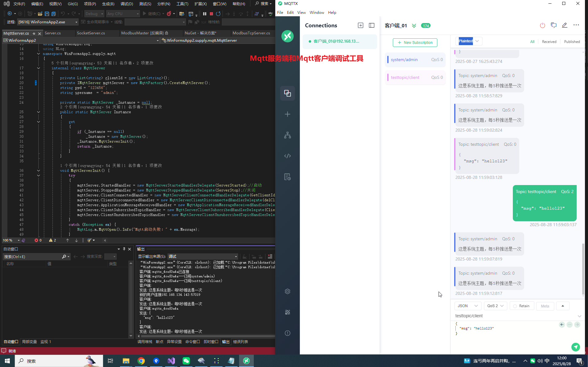Switch to 错误列表 tab
Image resolution: width=588 pixels, height=367 pixels.
pos(241,342)
